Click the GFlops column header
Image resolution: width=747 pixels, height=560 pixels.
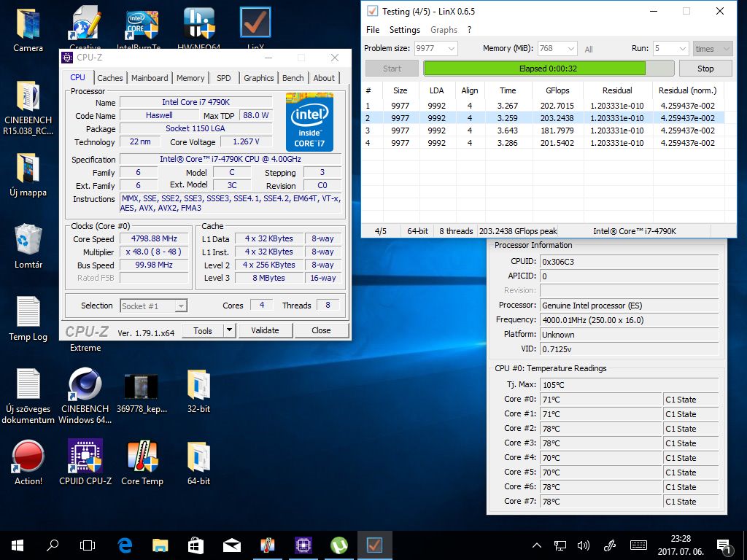click(557, 90)
